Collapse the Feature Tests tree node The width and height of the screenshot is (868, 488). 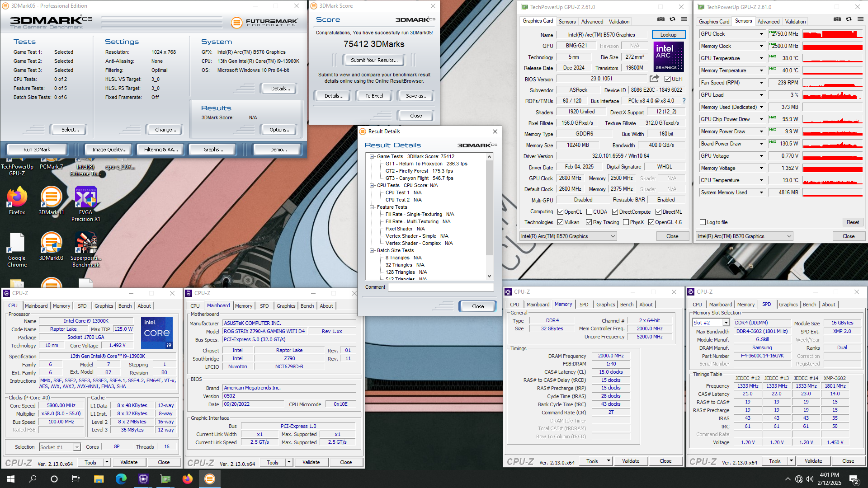coord(372,207)
